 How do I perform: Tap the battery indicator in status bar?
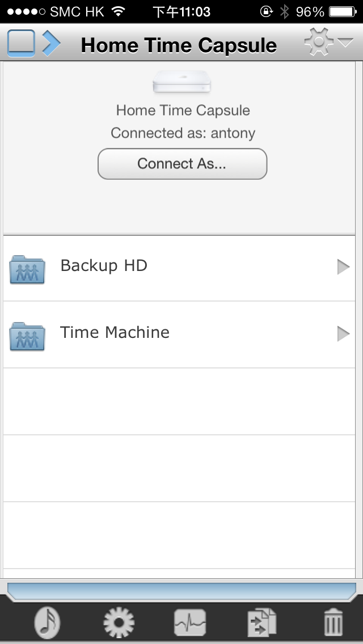tap(343, 11)
